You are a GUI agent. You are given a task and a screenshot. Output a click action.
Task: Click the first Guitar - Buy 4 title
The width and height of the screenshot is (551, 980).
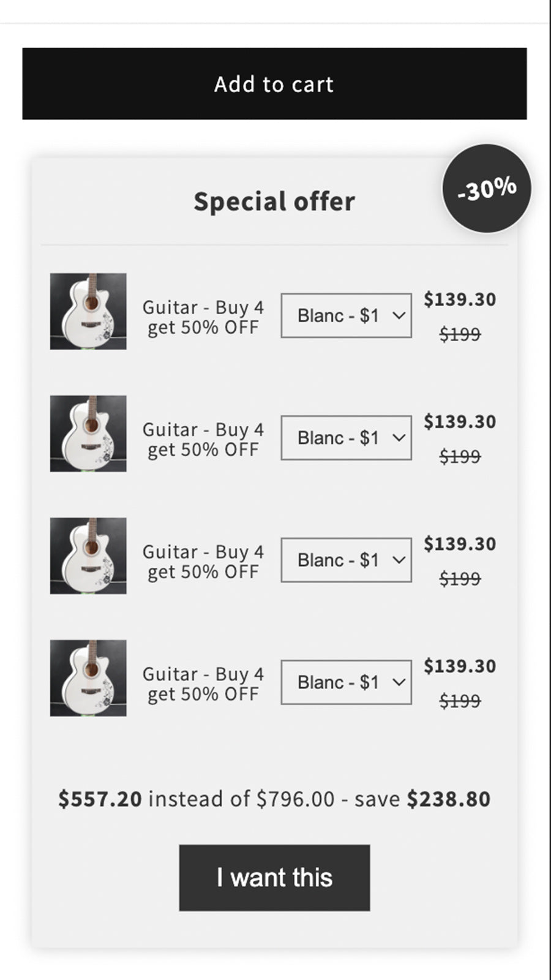(x=203, y=317)
